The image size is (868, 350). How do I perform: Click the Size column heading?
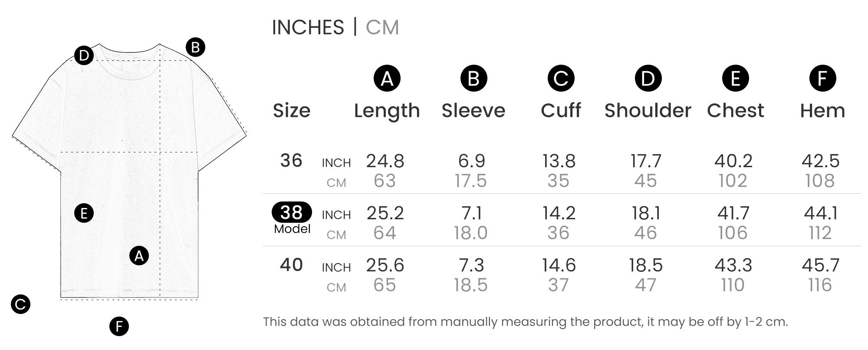tap(292, 111)
